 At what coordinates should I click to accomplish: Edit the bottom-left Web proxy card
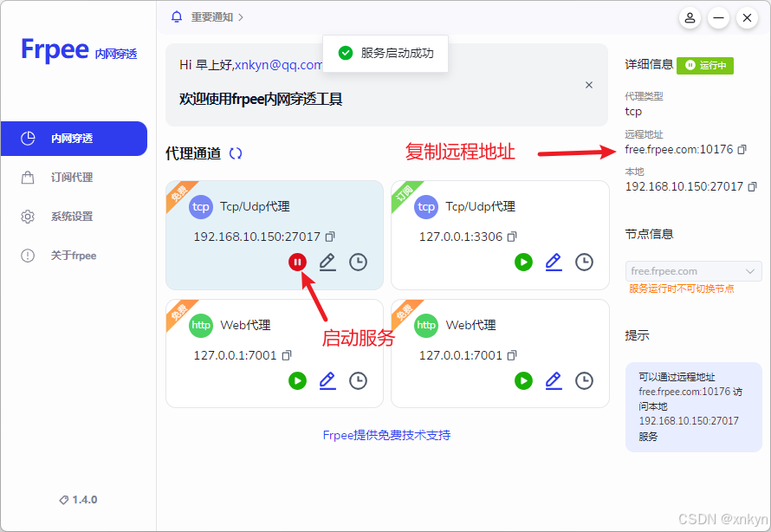[x=327, y=380]
